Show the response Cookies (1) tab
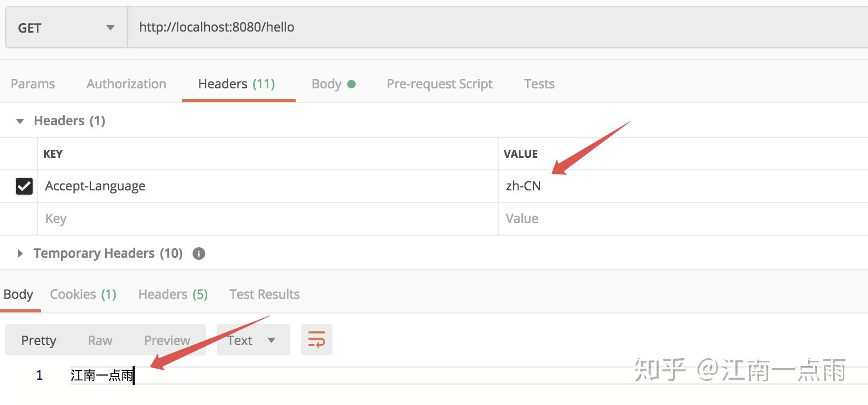 83,295
